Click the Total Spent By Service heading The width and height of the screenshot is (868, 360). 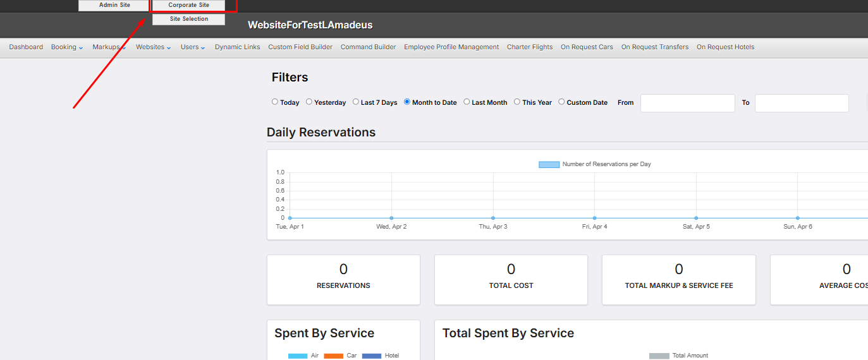pos(508,333)
